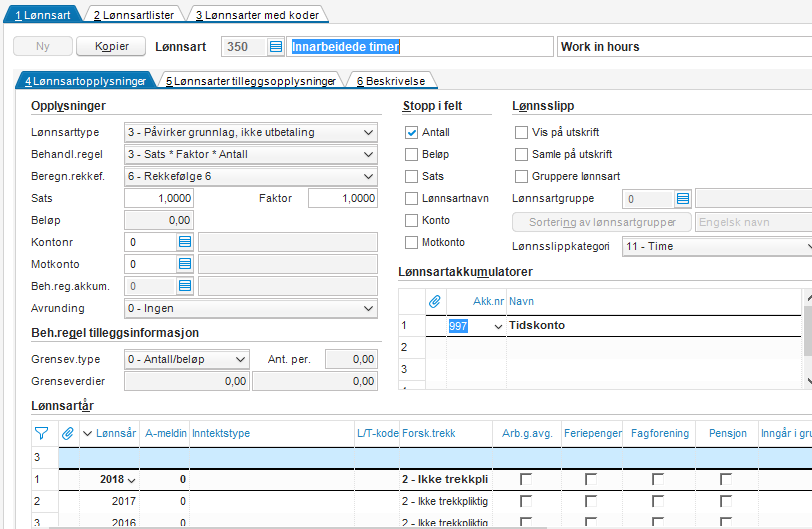Viewport: 812px width, 529px height.
Task: Open Motkonto lookup list icon
Action: (x=185, y=264)
